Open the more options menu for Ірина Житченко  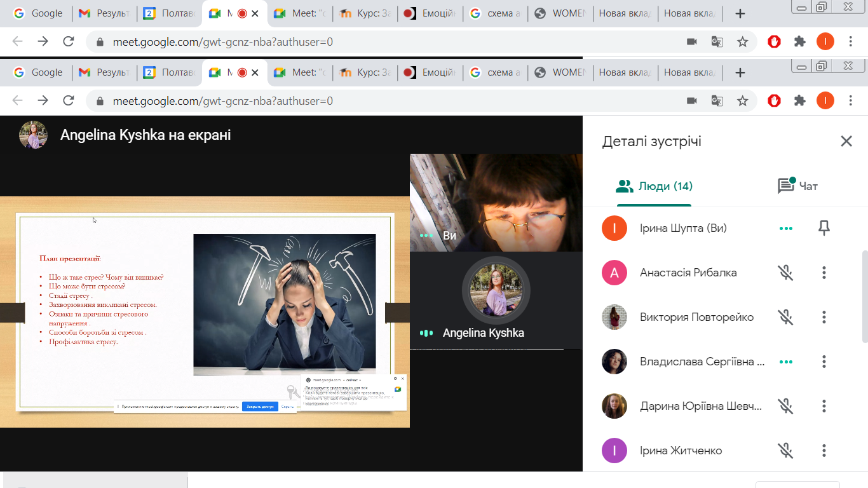824,451
